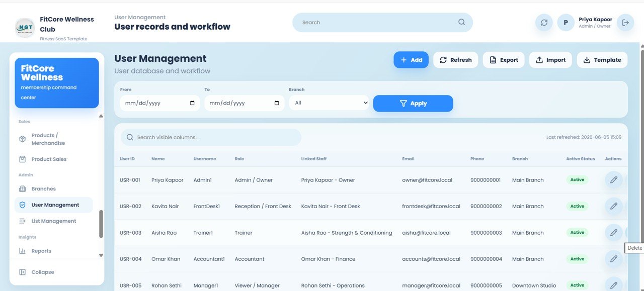Click the Product Sales bag icon
644x291 pixels.
[x=22, y=159]
